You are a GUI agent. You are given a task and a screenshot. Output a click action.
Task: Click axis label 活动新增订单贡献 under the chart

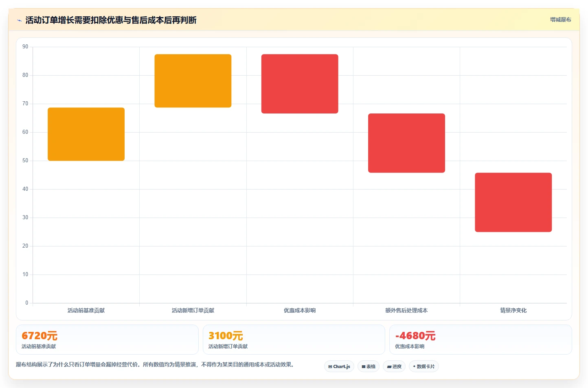coord(193,310)
